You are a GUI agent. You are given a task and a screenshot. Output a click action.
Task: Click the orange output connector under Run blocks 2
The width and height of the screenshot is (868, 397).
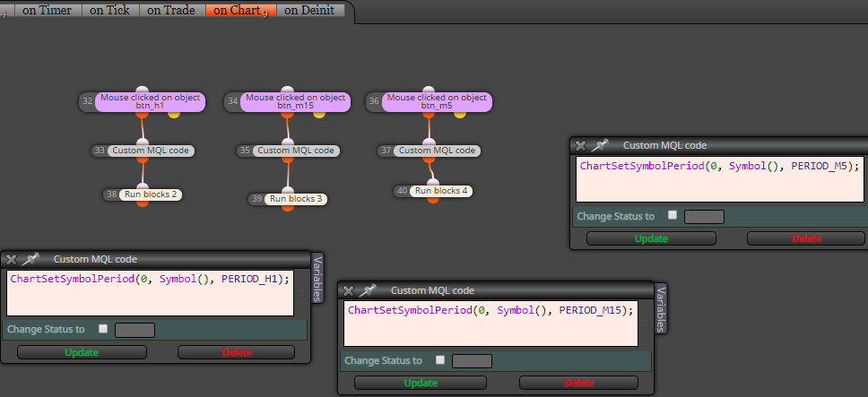coord(143,203)
